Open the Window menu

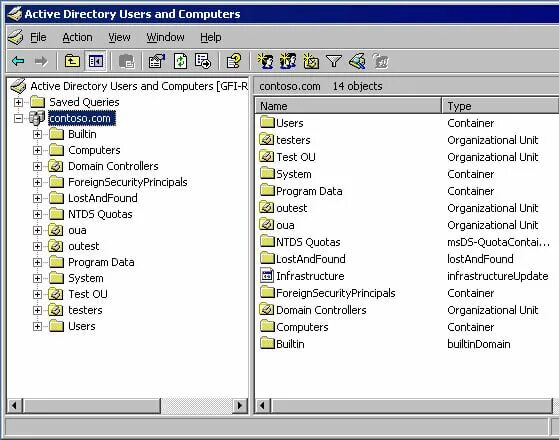point(165,37)
